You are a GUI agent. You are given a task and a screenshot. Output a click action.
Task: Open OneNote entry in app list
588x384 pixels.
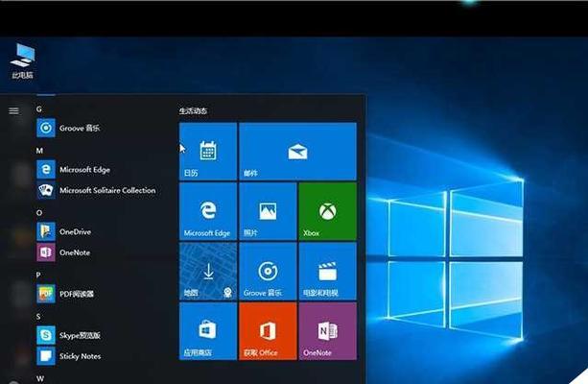point(75,252)
